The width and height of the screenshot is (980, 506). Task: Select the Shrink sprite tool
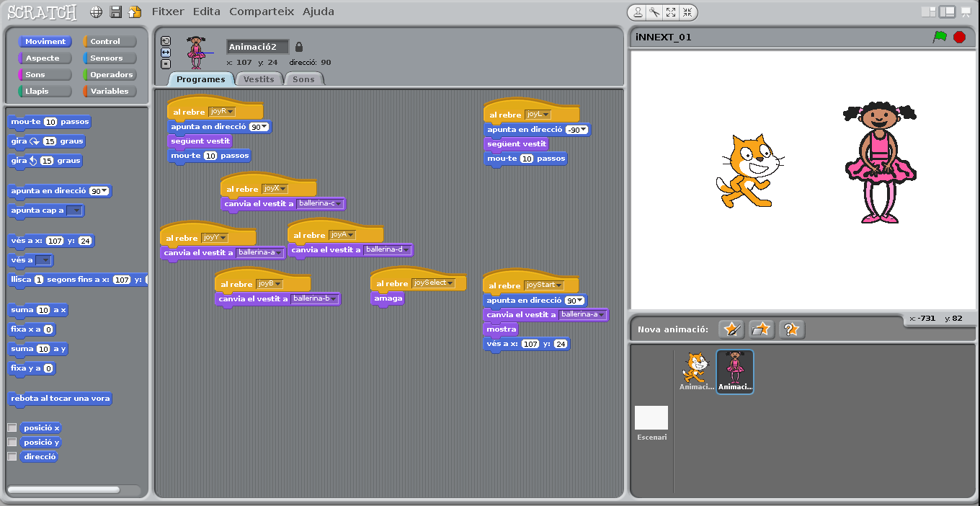click(687, 12)
